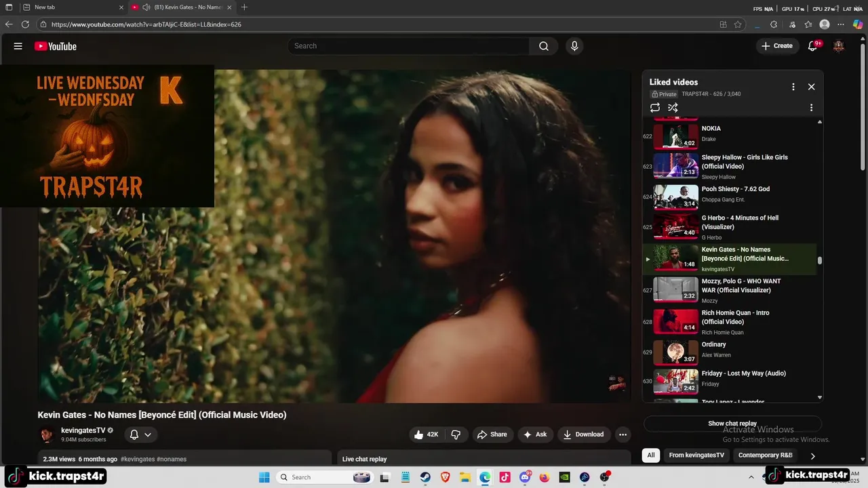Close the Liked videos playlist panel
This screenshot has width=868, height=488.
[811, 87]
